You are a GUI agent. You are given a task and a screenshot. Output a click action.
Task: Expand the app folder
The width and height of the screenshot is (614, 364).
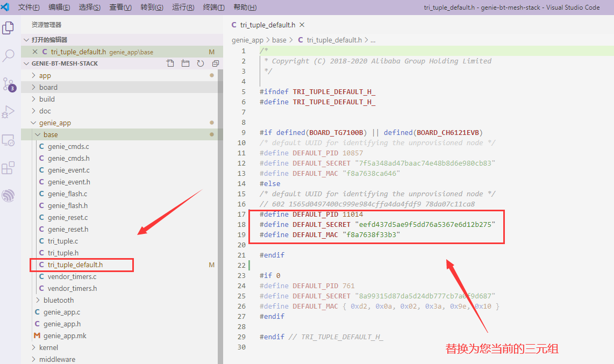34,75
